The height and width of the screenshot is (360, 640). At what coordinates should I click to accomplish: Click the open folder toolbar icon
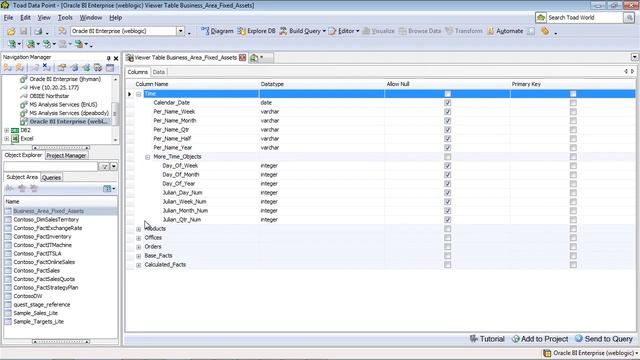[11, 31]
